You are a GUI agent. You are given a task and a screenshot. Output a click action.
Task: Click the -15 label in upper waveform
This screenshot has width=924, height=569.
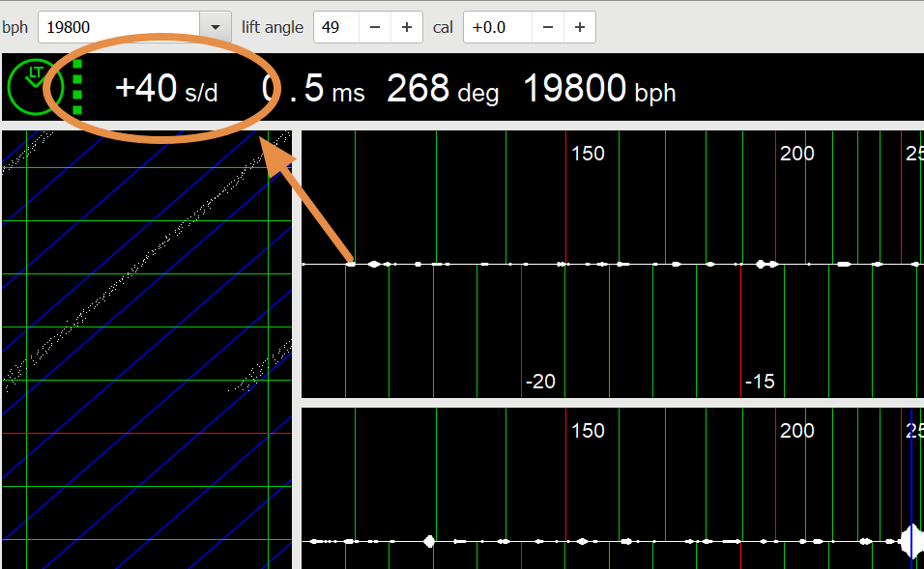(x=759, y=382)
